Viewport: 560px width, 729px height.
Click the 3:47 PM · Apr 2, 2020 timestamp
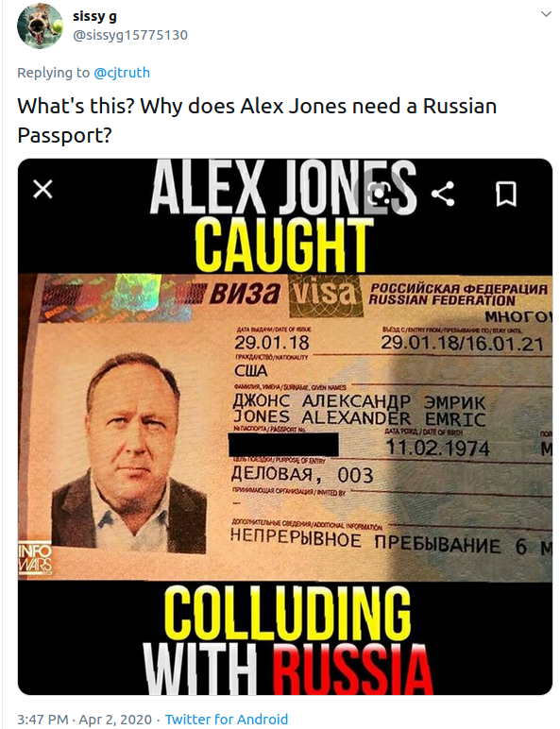pos(85,720)
